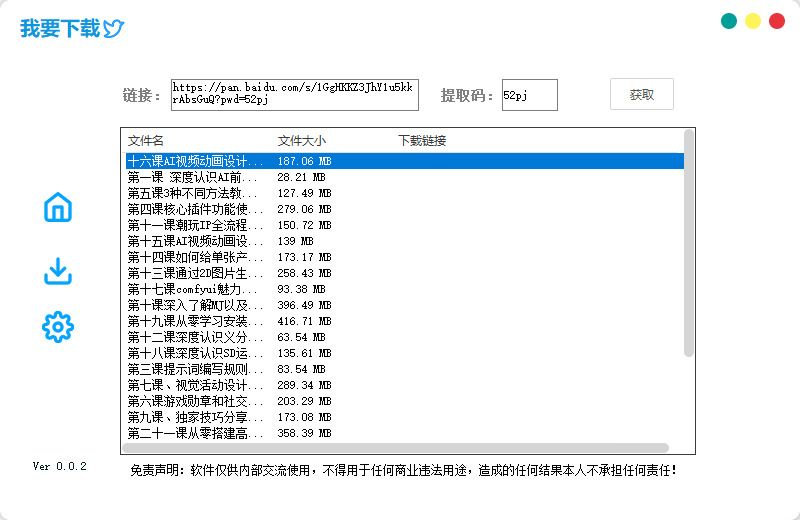This screenshot has height=520, width=800.
Task: Focus the 提取码 code field
Action: (529, 95)
